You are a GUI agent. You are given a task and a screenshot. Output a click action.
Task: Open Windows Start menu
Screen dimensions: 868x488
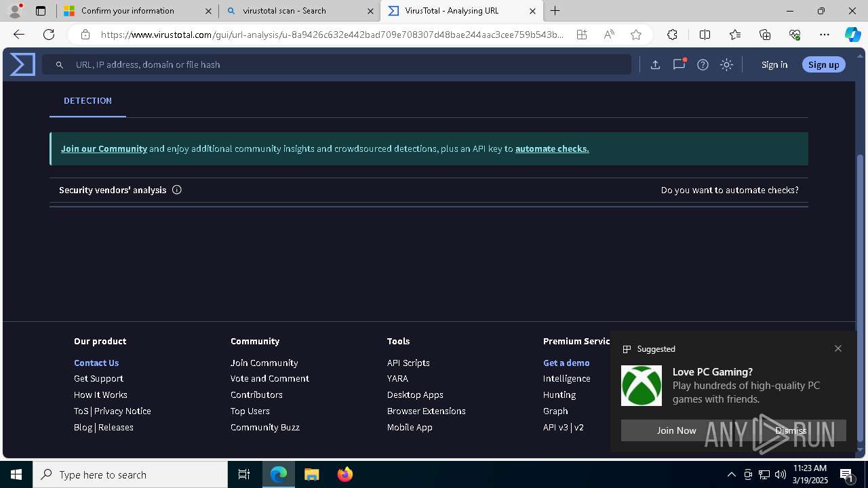tap(16, 474)
